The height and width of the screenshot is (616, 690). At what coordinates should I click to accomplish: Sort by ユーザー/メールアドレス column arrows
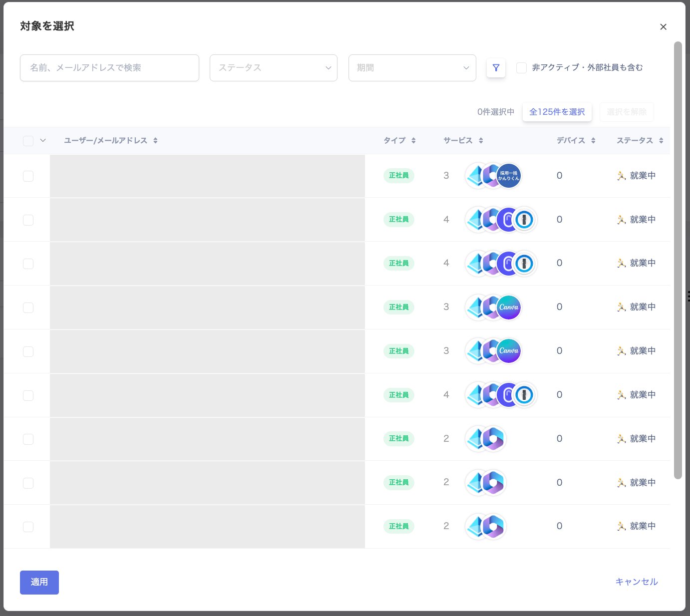[155, 141]
